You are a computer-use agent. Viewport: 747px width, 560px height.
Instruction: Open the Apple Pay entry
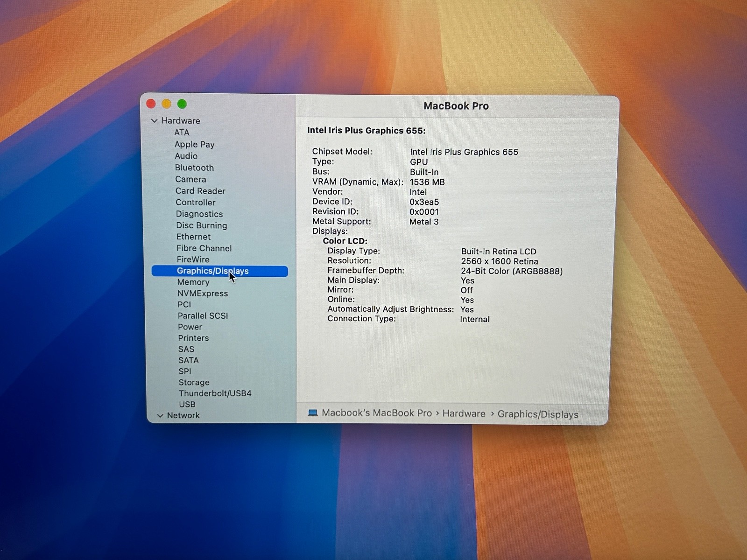click(x=195, y=144)
